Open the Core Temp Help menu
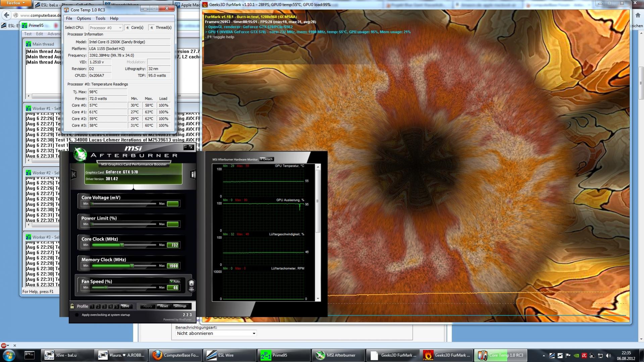Image resolution: width=644 pixels, height=362 pixels. point(114,18)
